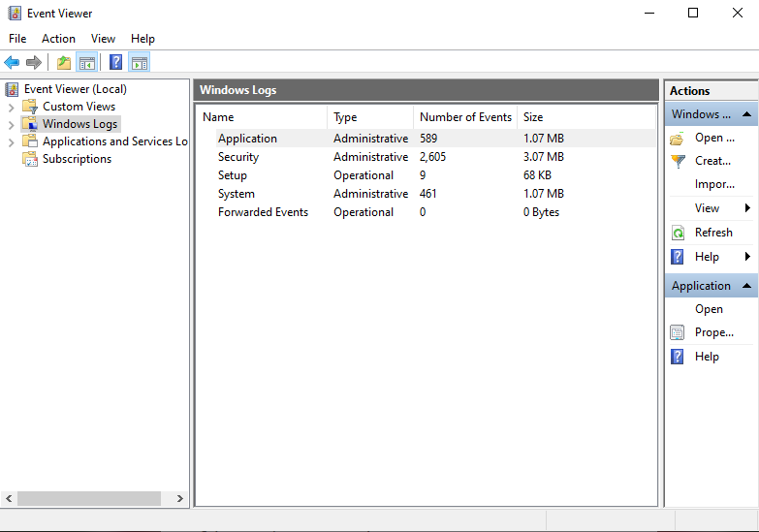Click the toolbar Help question-mark icon
Screen dimensions: 759x532
(x=115, y=62)
